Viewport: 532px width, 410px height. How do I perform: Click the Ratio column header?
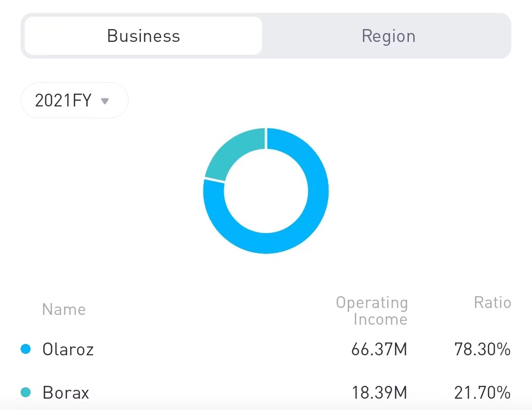[492, 303]
